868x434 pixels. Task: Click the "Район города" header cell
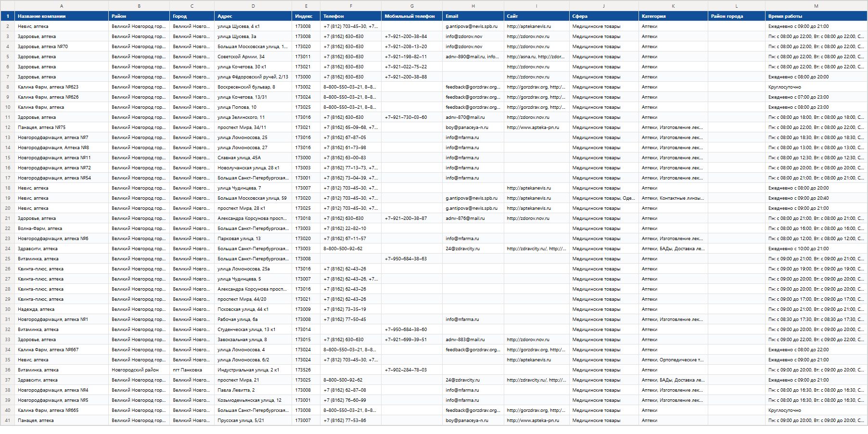point(737,16)
